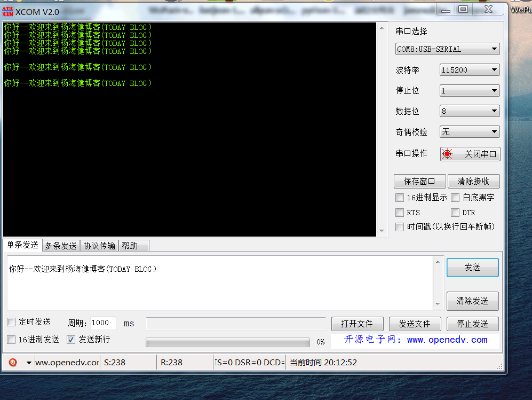This screenshot has height=400, width=532.
Task: Enable the 定时发送 timed send checkbox
Action: tap(11, 322)
